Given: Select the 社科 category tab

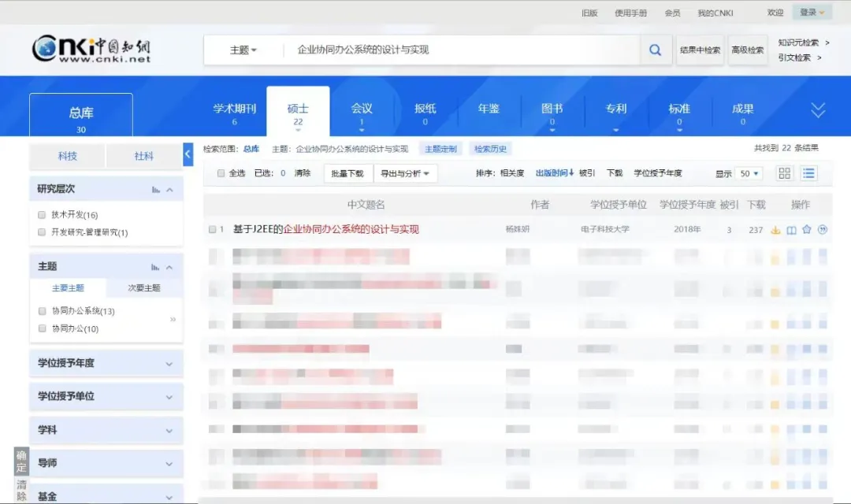Looking at the screenshot, I should click(x=144, y=156).
